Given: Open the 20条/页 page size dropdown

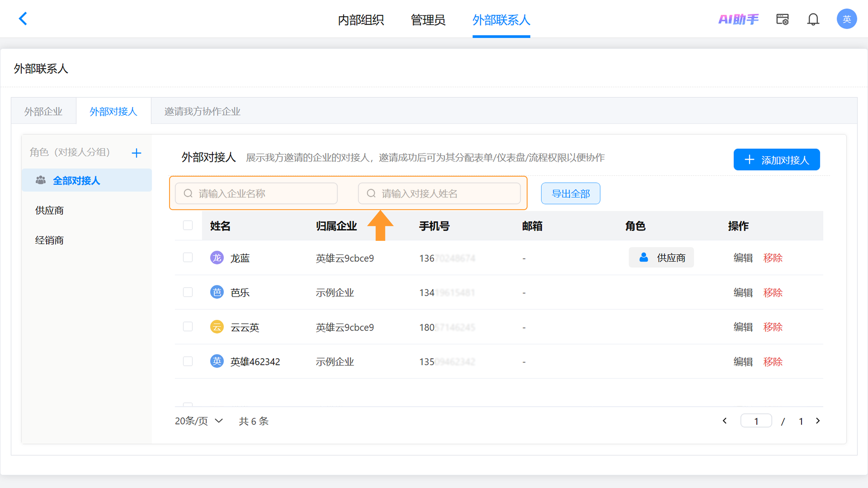Looking at the screenshot, I should click(x=199, y=421).
